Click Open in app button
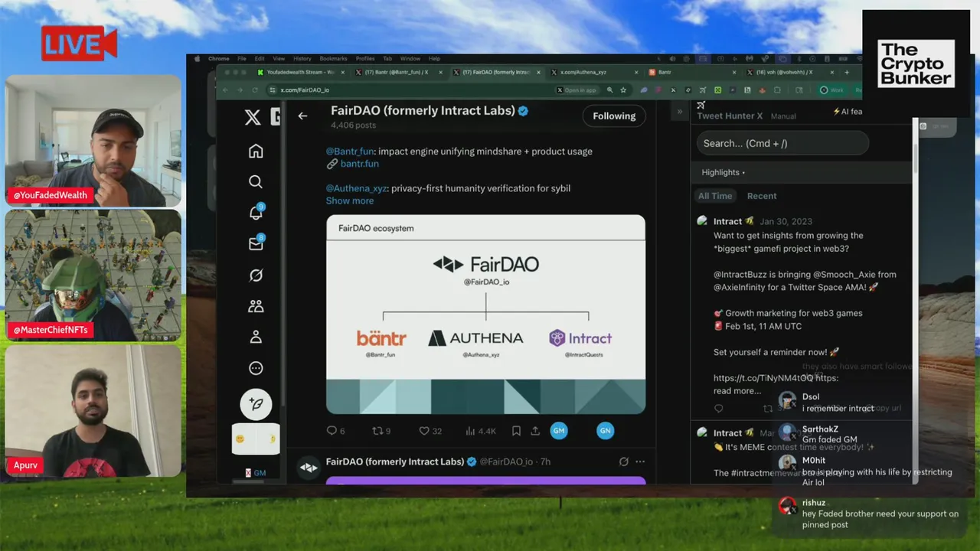Viewport: 980px width, 551px height. coord(577,90)
